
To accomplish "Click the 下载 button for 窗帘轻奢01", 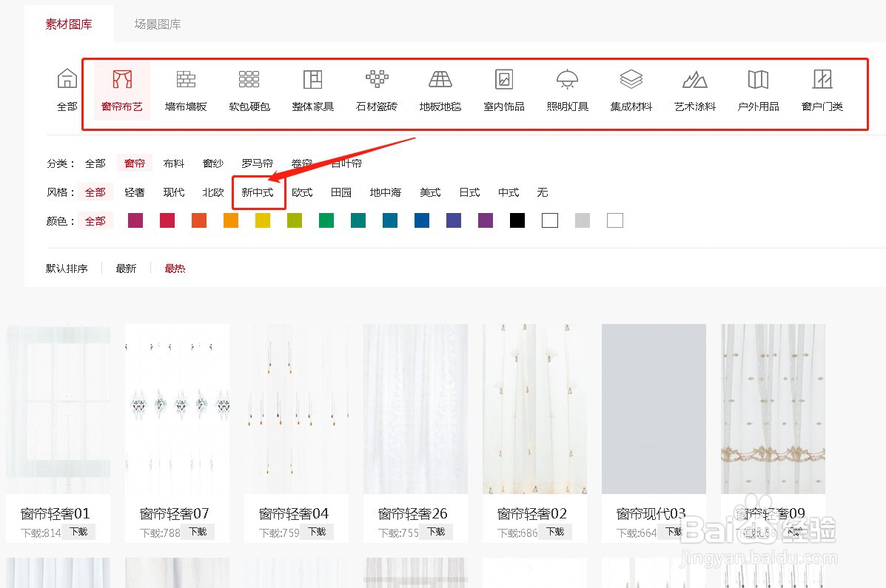I will pyautogui.click(x=79, y=531).
